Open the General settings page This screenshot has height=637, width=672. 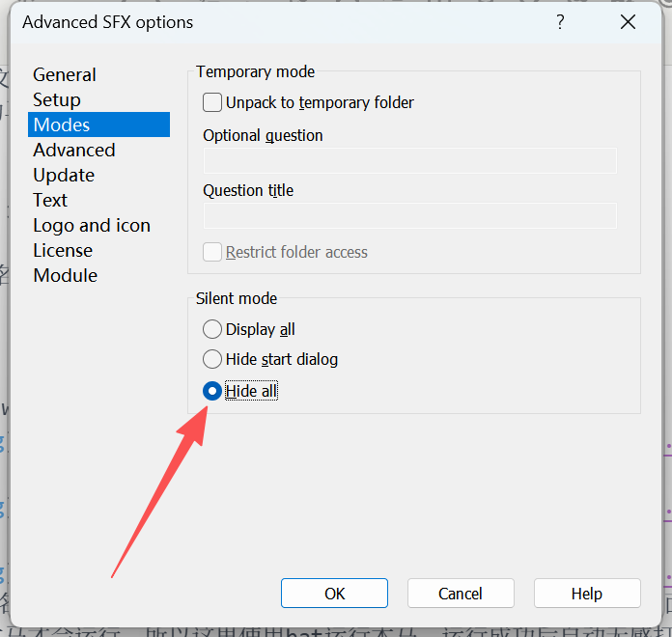point(65,74)
